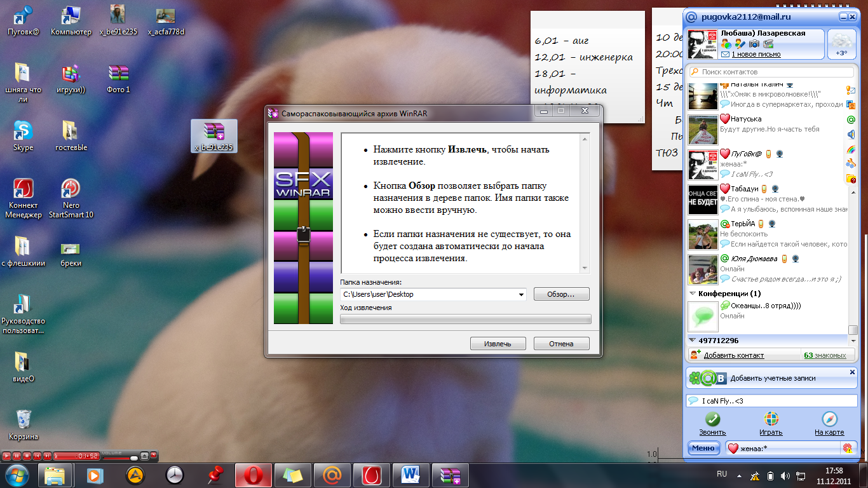Click the WinRAR instructions scrollbar down arrow
The image size is (868, 488).
click(585, 268)
